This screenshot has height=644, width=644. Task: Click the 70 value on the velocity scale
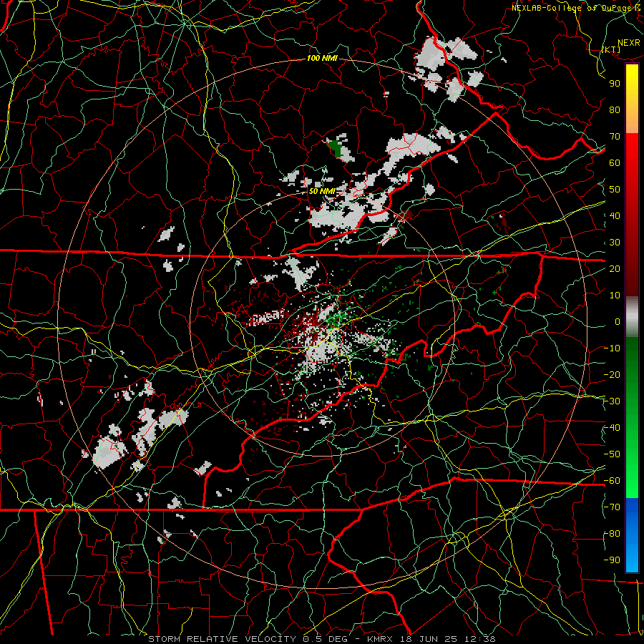[615, 137]
